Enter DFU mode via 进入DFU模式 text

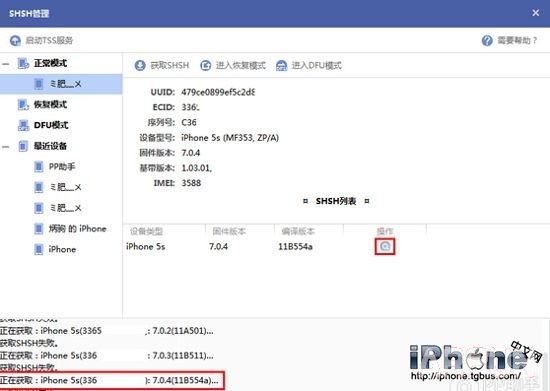coord(316,65)
